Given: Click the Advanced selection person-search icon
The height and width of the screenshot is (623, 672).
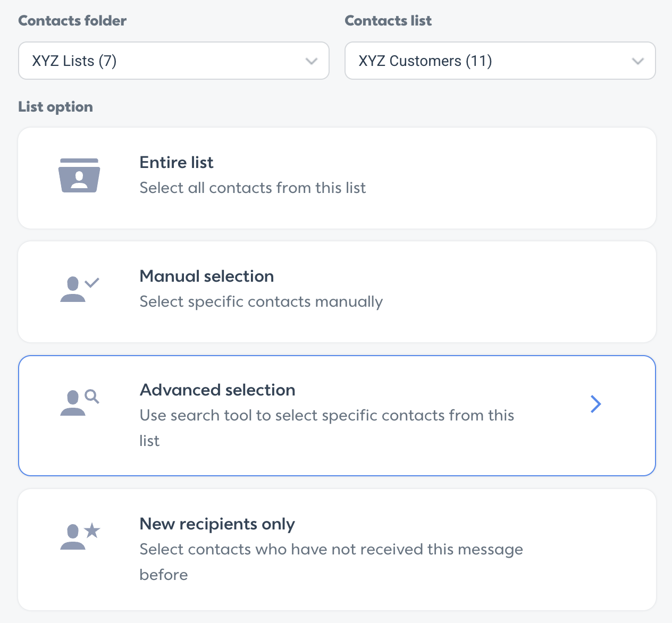Looking at the screenshot, I should point(80,402).
